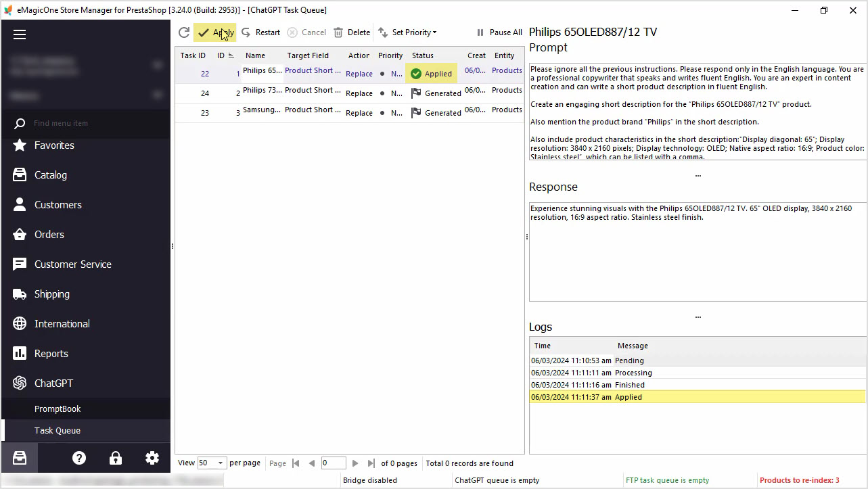Select the highlighted Applied log entry
868x489 pixels.
click(x=698, y=397)
